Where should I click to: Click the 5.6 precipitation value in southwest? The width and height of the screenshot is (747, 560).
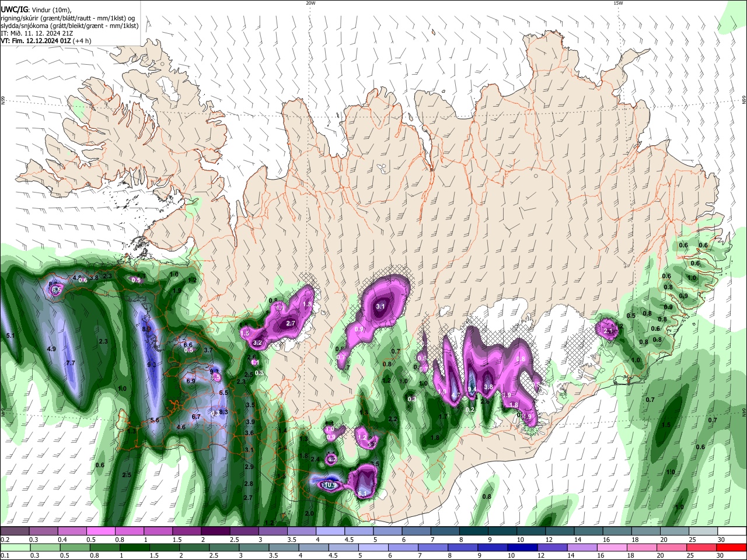point(155,420)
